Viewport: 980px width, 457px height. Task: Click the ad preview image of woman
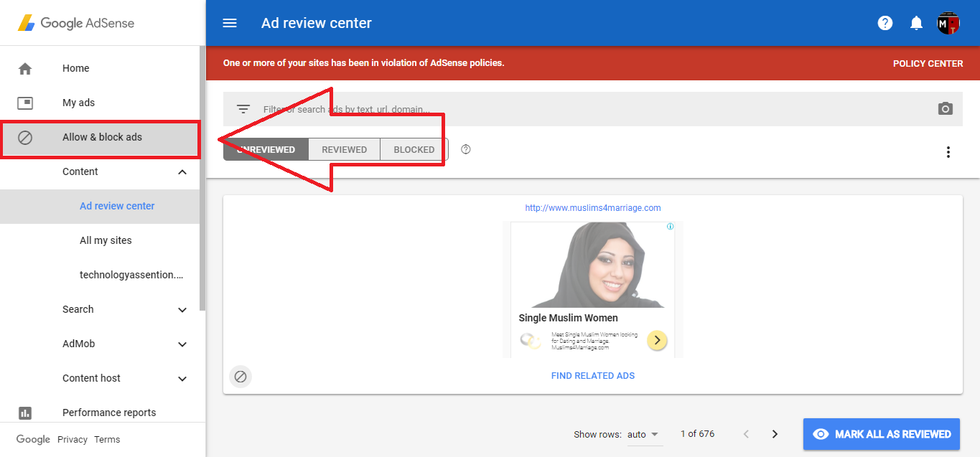pyautogui.click(x=593, y=265)
